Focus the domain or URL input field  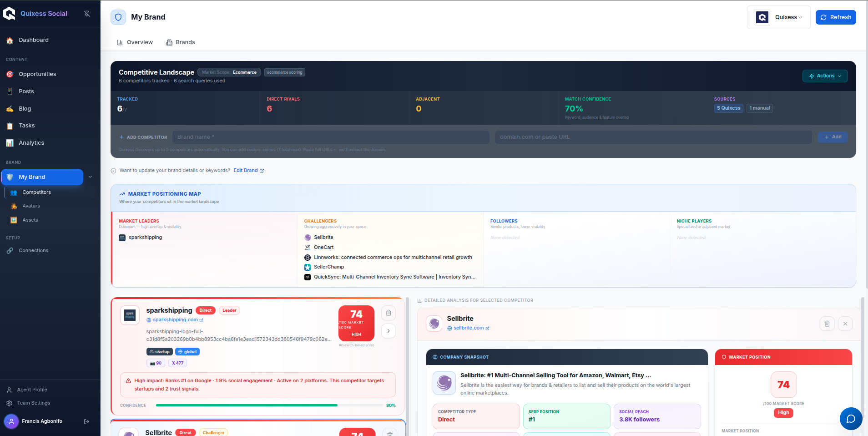tap(653, 137)
